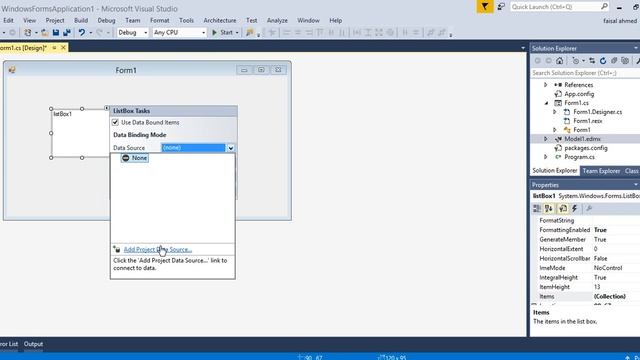
Task: Click Sync with Active Document icon
Action: coord(592,61)
